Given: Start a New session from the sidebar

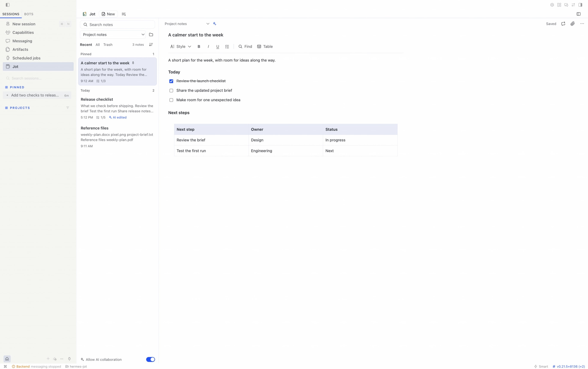Looking at the screenshot, I should (38, 24).
